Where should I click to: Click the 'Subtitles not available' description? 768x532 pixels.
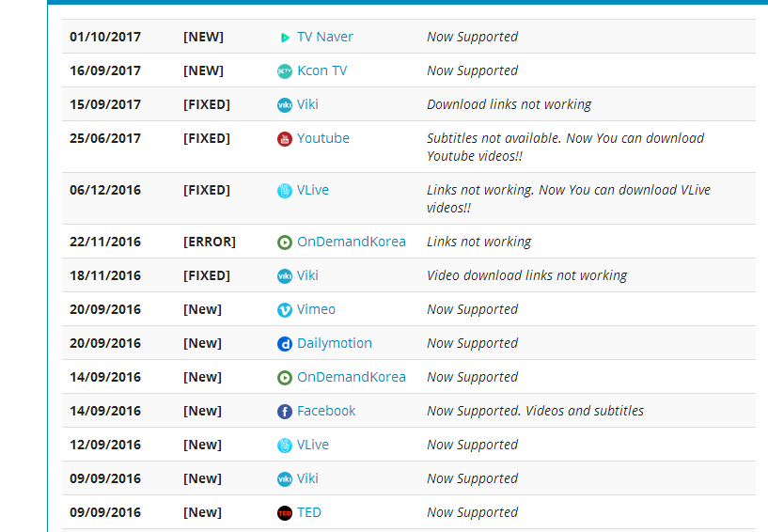[566, 147]
